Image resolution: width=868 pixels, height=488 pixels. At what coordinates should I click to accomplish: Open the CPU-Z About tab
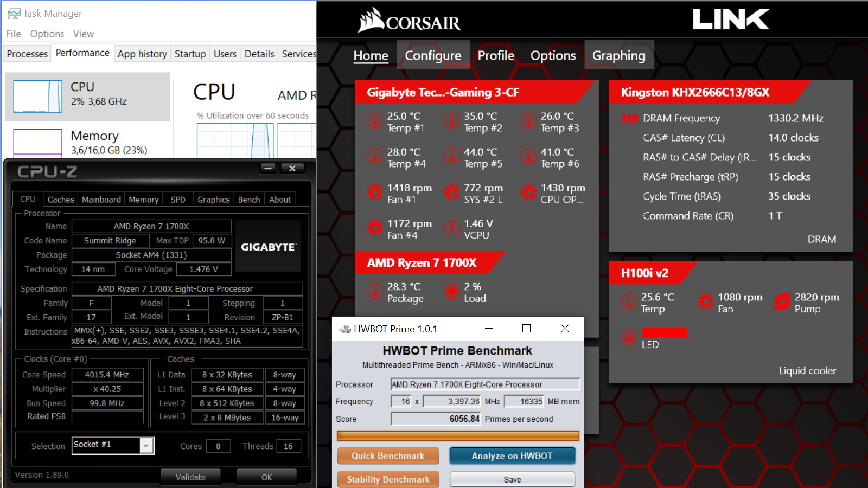pos(280,200)
